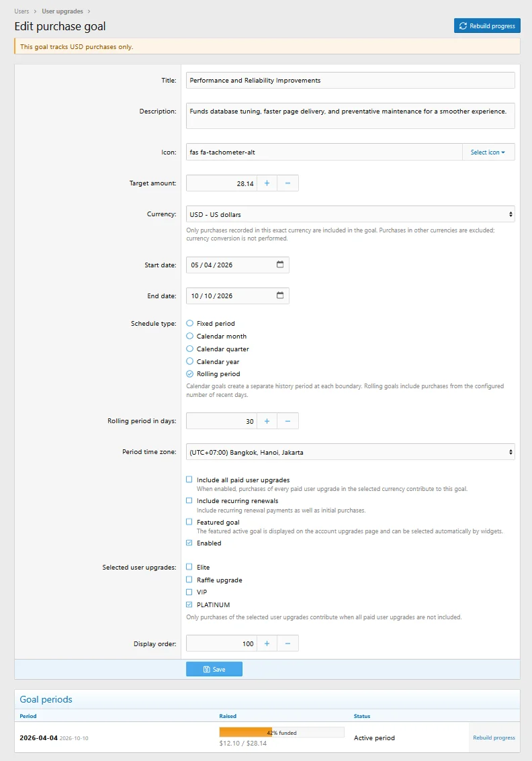Click the Status column header
This screenshot has height=761, width=532.
point(361,716)
